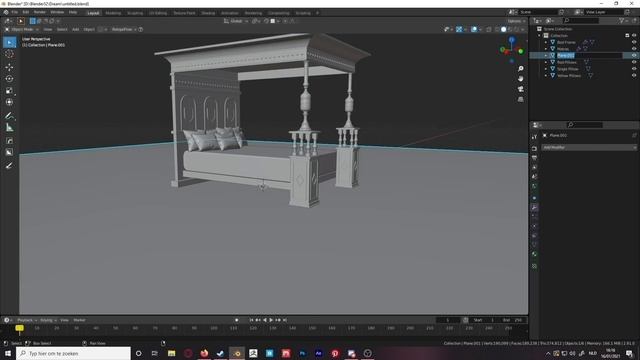Hide Yellow Pillows object via eye icon
Image resolution: width=640 pixels, height=360 pixels.
pyautogui.click(x=634, y=76)
